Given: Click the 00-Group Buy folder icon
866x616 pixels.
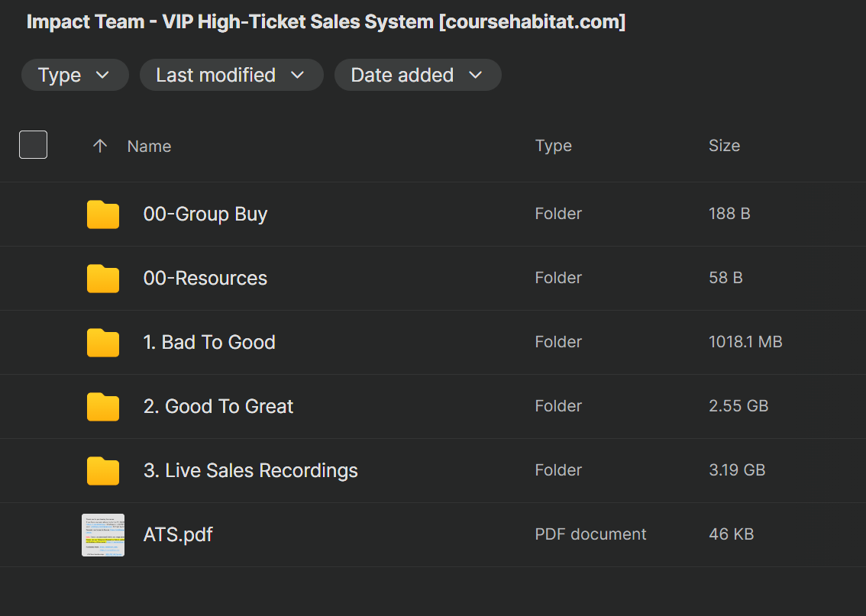Looking at the screenshot, I should tap(103, 214).
